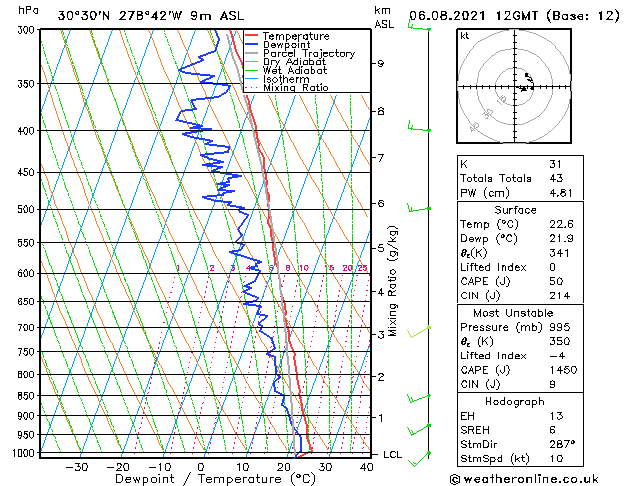Image resolution: width=629 pixels, height=486 pixels.
Task: Click the wind barb near 400 hPa
Action: (416, 128)
